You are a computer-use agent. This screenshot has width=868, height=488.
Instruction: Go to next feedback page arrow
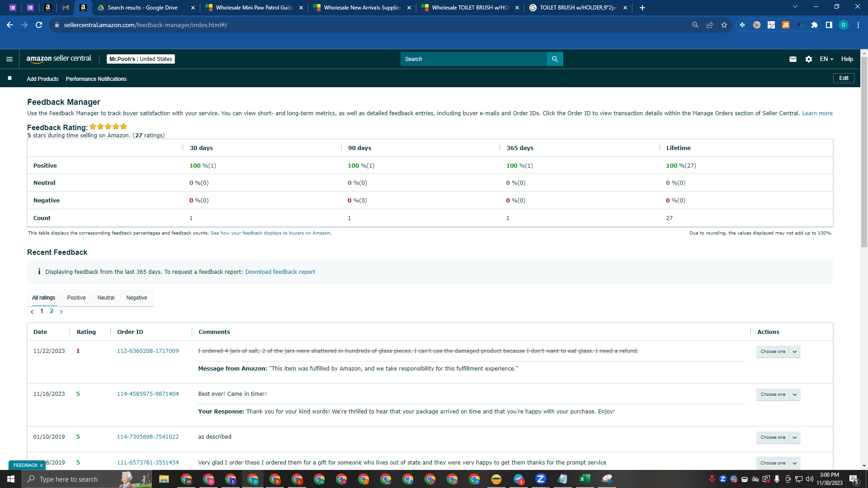pos(61,312)
